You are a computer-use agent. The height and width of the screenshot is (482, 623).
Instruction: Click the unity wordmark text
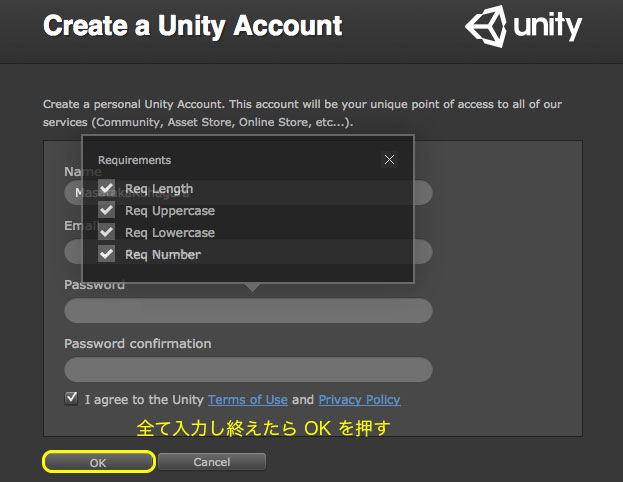click(x=547, y=26)
